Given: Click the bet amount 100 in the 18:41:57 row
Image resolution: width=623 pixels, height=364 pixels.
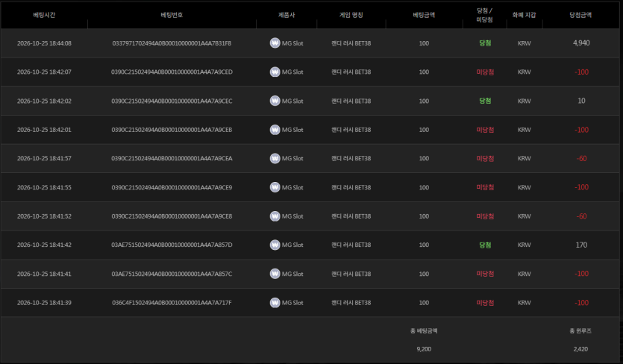Looking at the screenshot, I should 424,158.
